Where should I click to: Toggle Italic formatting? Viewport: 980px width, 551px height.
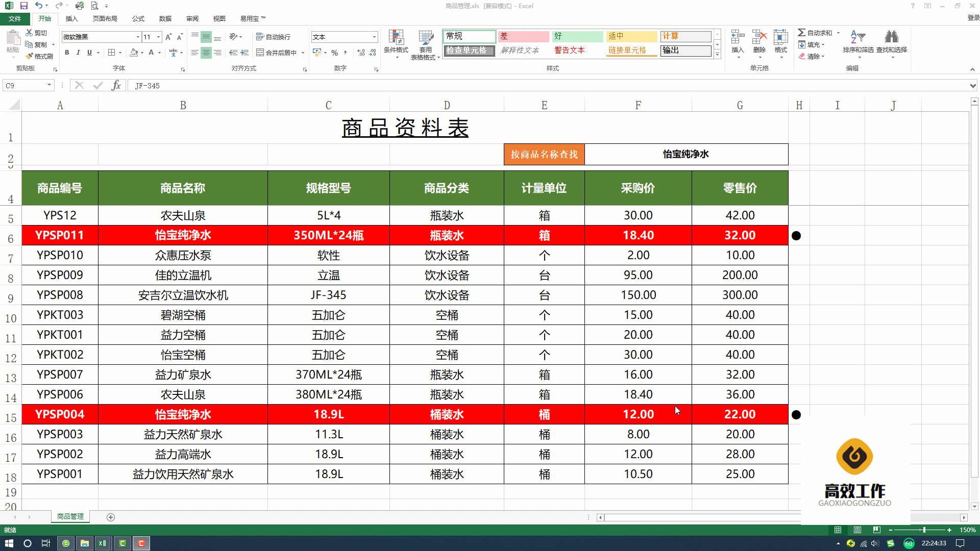(78, 53)
